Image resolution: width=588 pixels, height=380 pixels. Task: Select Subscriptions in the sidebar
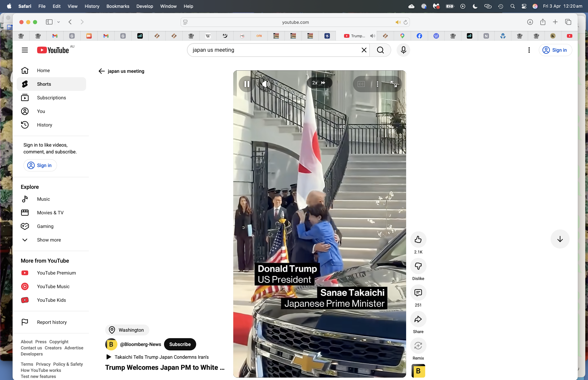click(x=51, y=98)
